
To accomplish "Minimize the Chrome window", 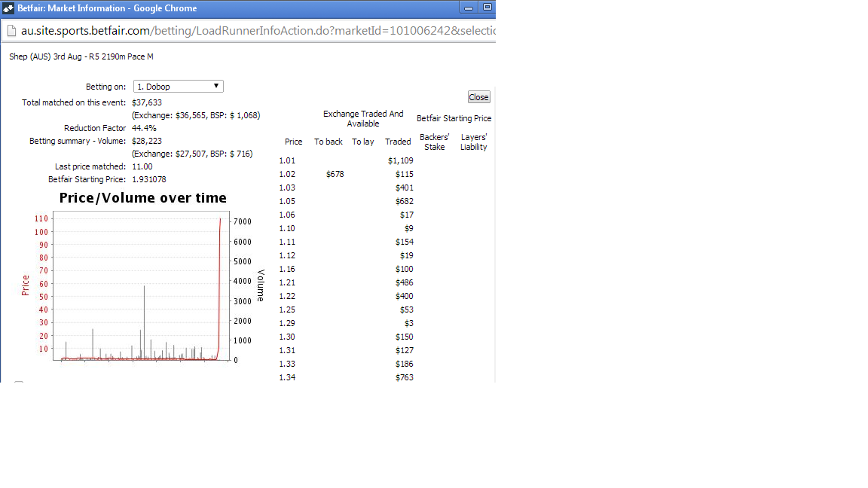I will [469, 8].
